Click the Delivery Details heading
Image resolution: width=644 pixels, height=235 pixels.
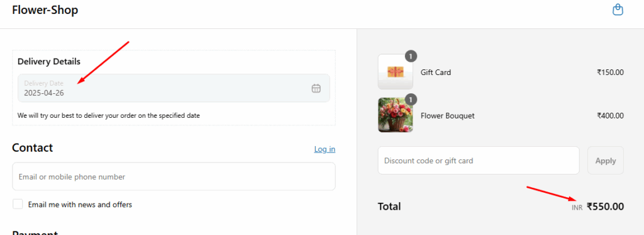(49, 62)
